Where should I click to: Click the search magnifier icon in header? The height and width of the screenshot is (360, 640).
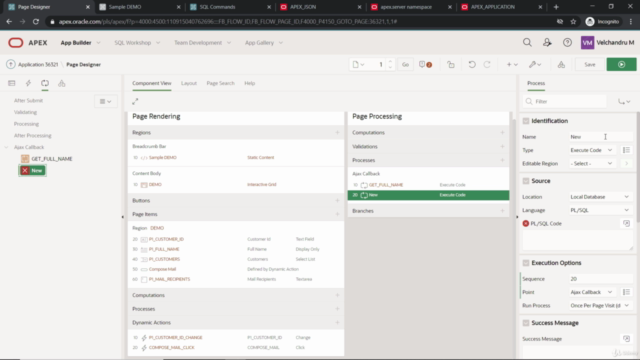coord(527,42)
